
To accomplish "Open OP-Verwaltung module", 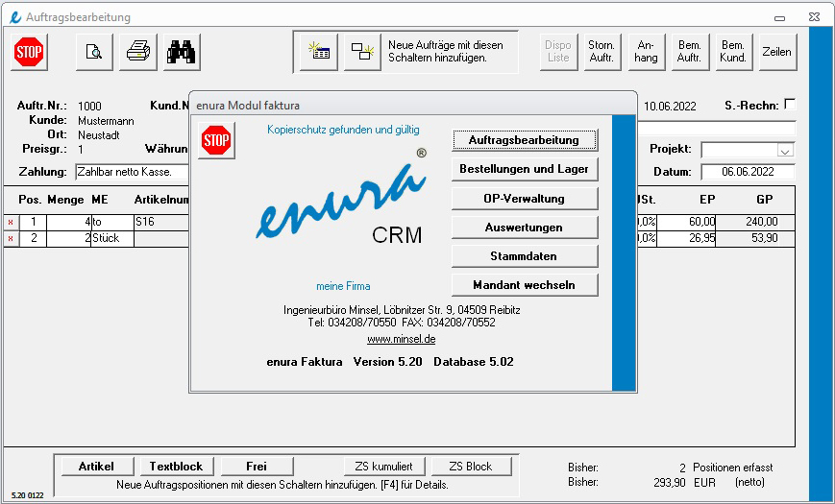I will (x=525, y=199).
